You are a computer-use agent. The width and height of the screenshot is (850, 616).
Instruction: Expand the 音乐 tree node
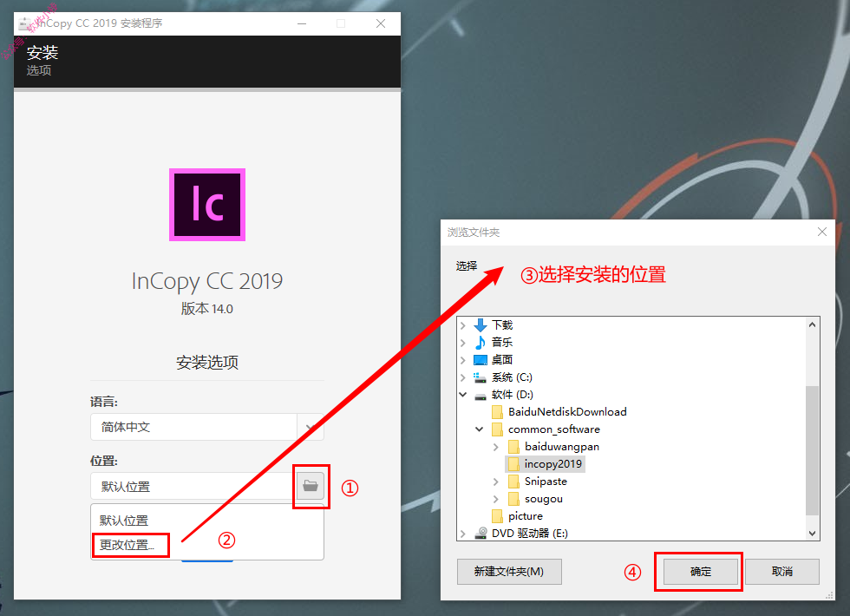pyautogui.click(x=463, y=343)
